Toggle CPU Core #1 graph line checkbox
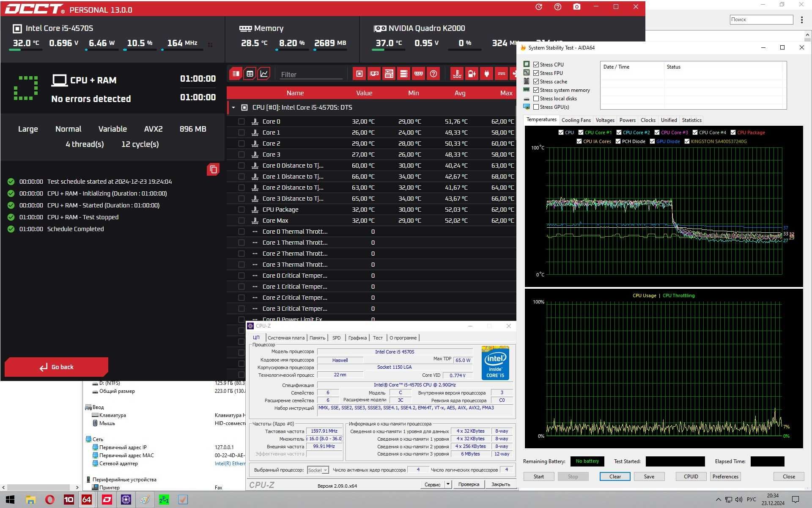Screen dimensions: 812x508 click(x=581, y=133)
